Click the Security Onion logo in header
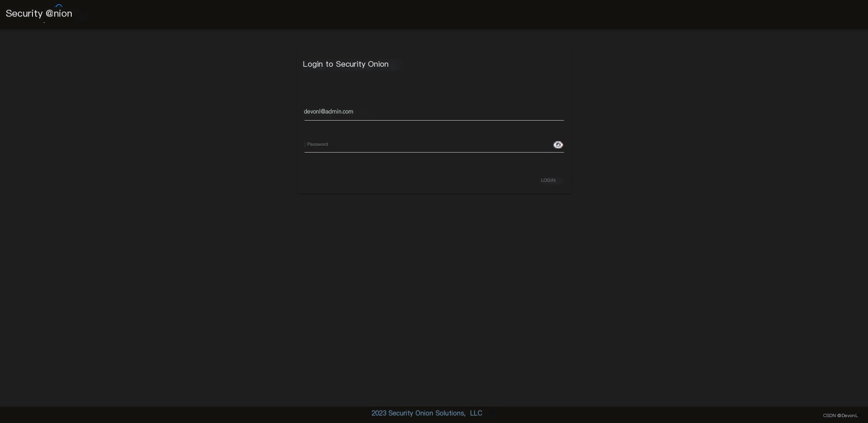Screen dimensions: 868x423 coord(39,13)
